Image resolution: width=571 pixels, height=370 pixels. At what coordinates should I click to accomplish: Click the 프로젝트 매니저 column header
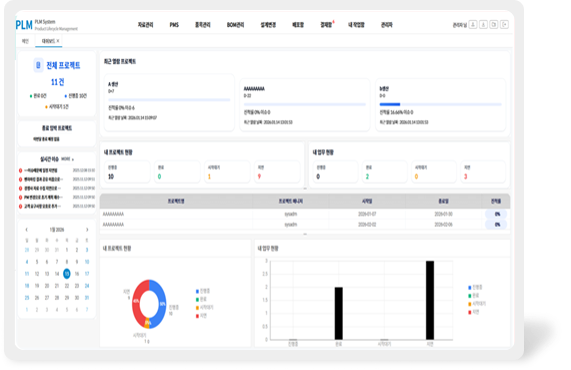click(291, 201)
